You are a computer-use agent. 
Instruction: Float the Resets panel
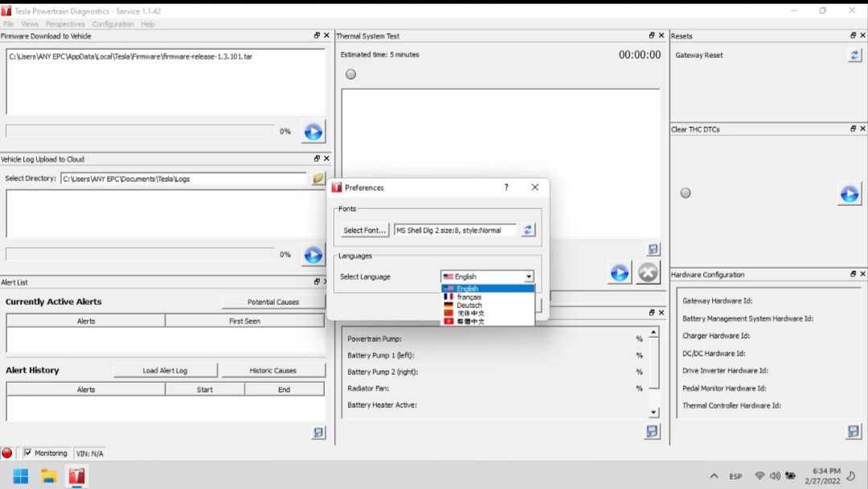pos(853,35)
